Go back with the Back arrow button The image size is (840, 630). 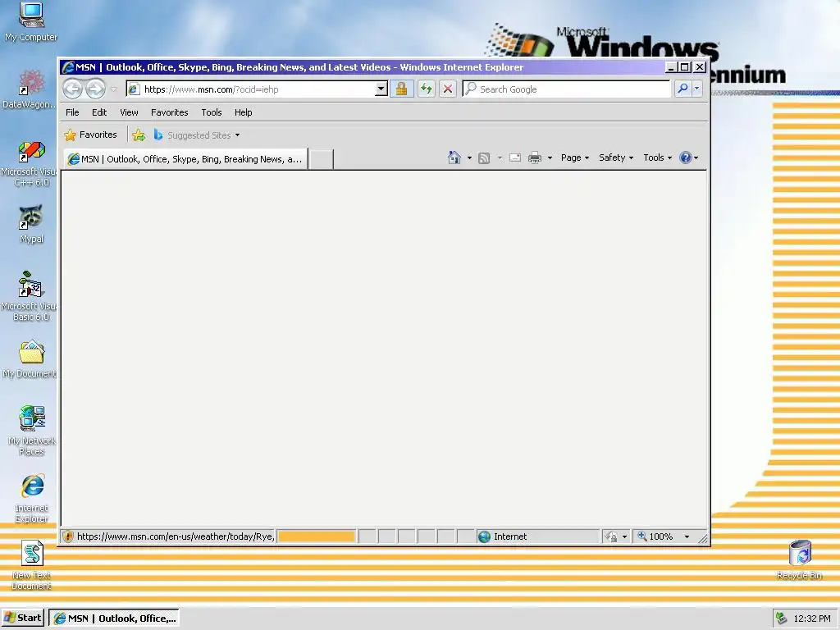pos(73,89)
